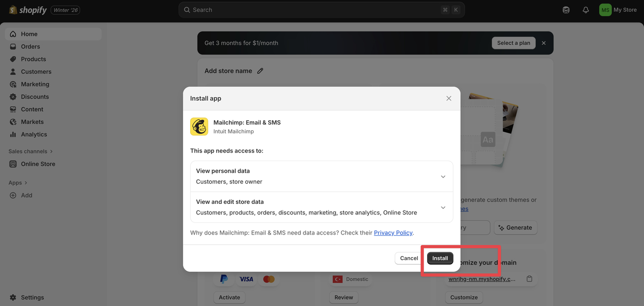The width and height of the screenshot is (644, 306).
Task: Expand the View and edit store data section
Action: pos(443,207)
